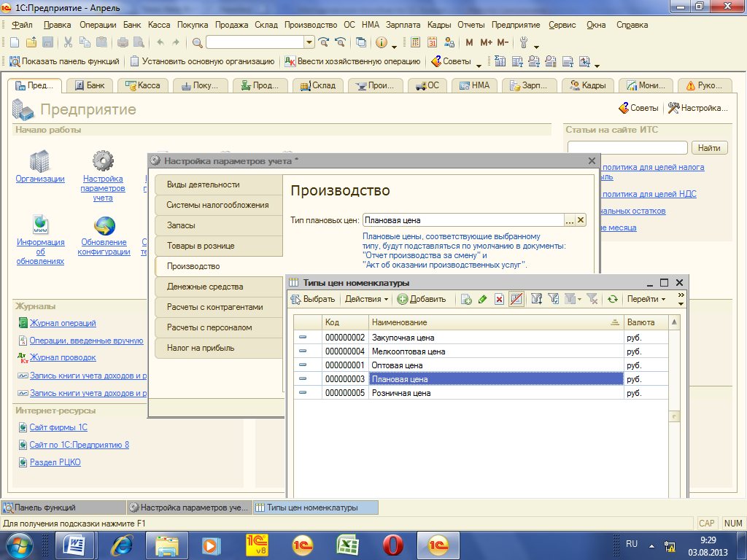Viewport: 747px width, 560px height.
Task: Open the calendar icon in toolbar
Action: [432, 42]
